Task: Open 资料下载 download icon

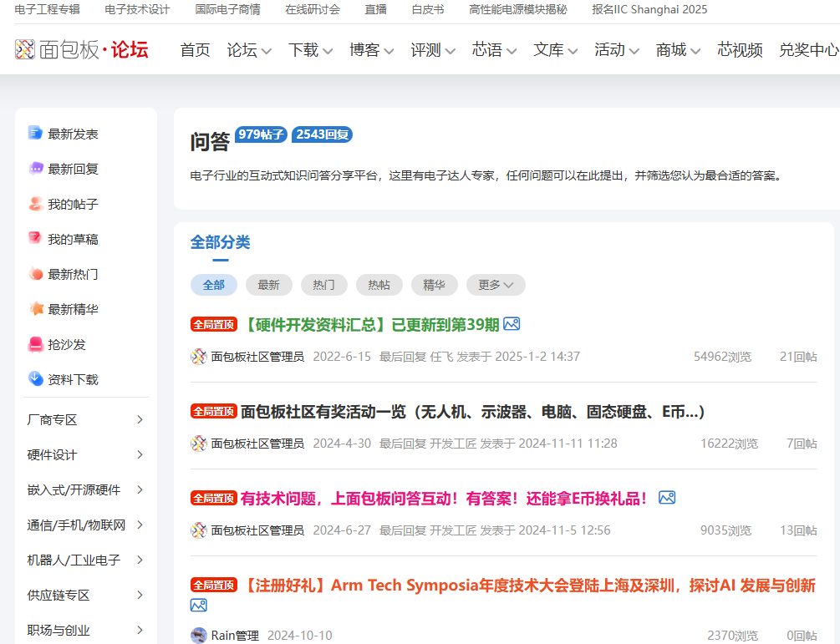Action: pos(35,379)
